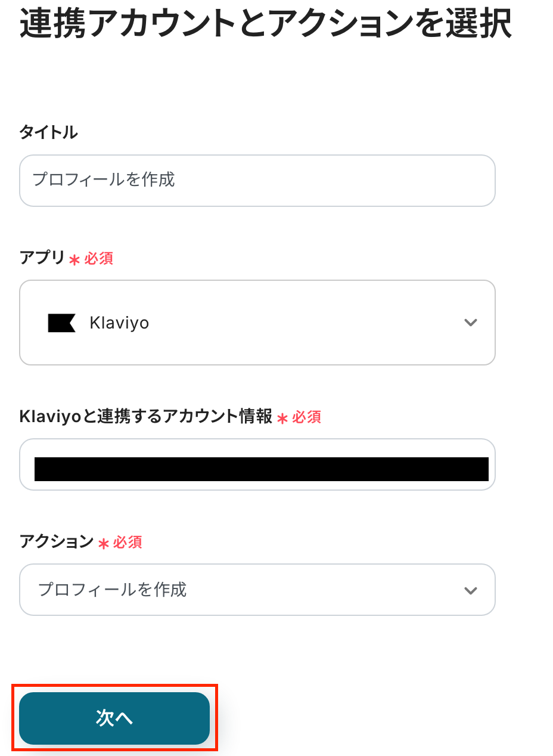Viewport: 553px width, 756px height.
Task: Click the 連携アカウントとアクションを選択 page heading
Action: (x=266, y=24)
